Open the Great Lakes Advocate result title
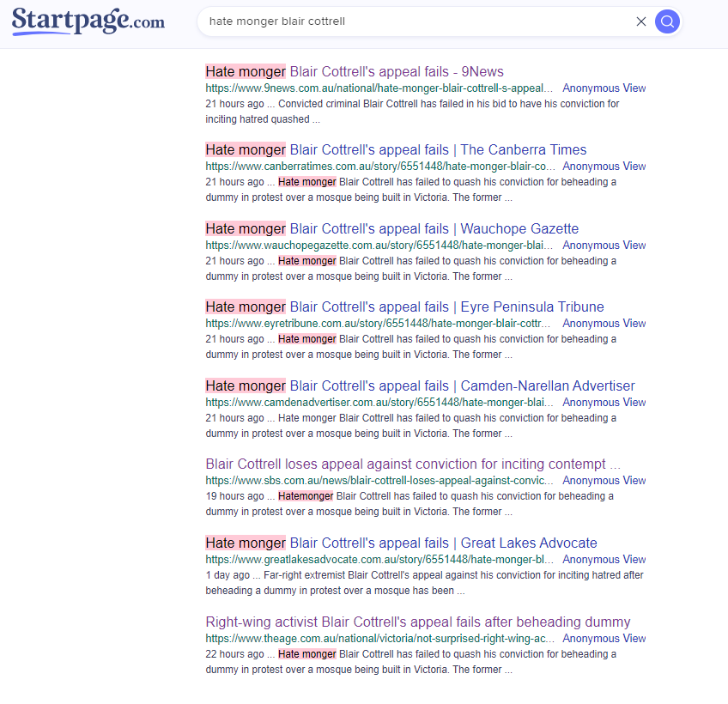This screenshot has height=704, width=728. point(402,543)
